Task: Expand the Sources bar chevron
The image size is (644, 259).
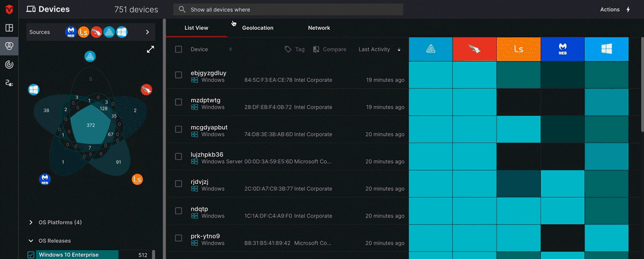Action: coord(148,32)
